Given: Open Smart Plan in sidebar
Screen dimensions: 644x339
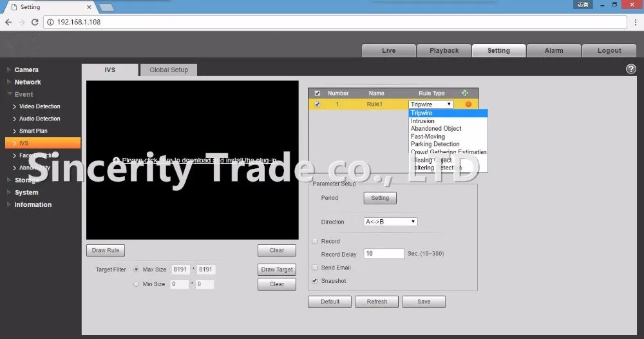Looking at the screenshot, I should click(33, 131).
